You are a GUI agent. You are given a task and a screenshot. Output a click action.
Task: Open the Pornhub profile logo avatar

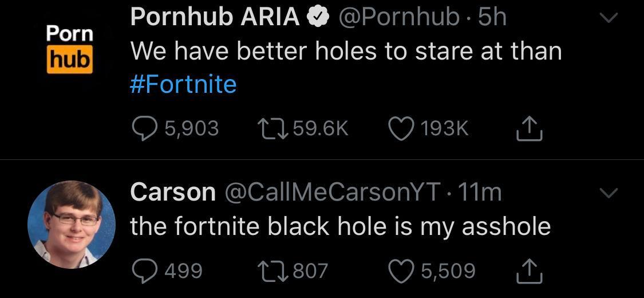point(70,49)
